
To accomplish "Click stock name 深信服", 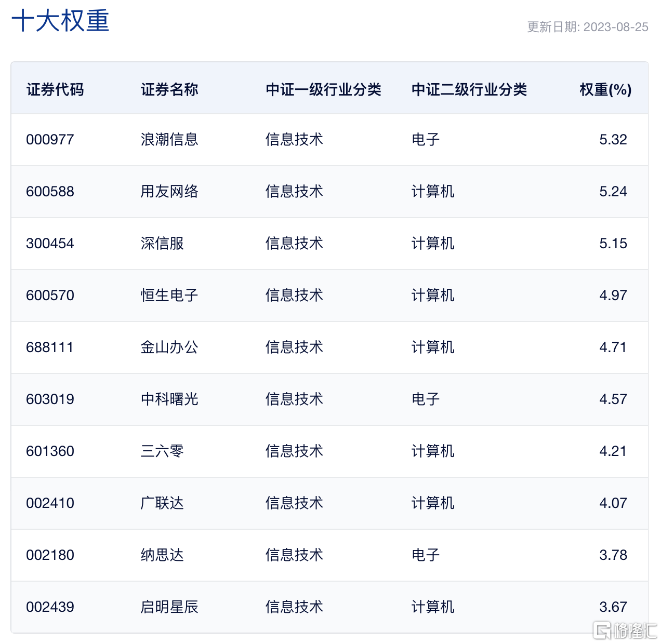I will click(x=162, y=244).
